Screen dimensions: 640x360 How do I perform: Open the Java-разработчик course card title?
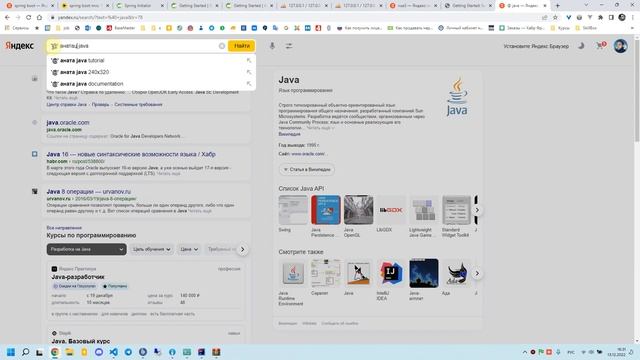78,277
